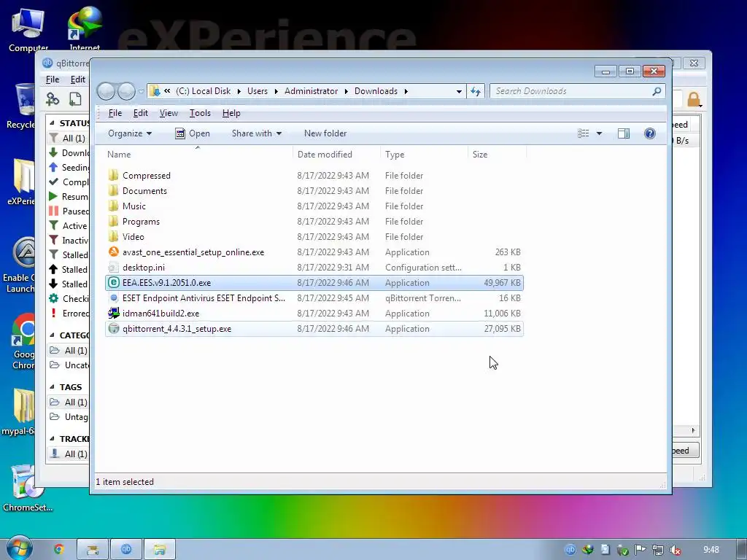Click the Explorer help question mark icon

click(650, 133)
